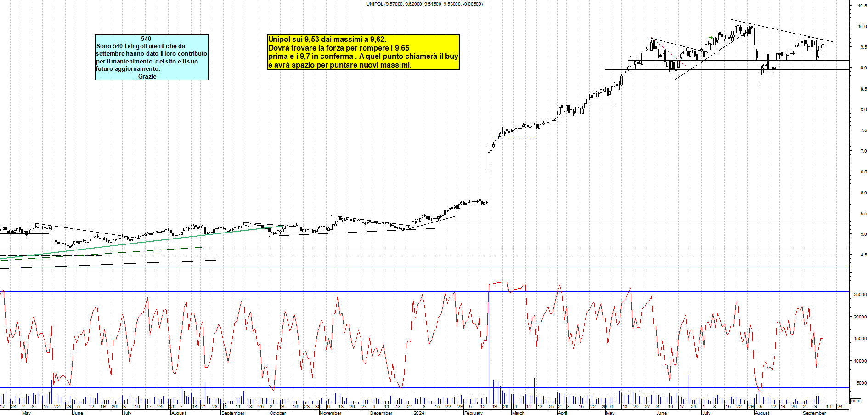Click the 20000 volume axis label
The height and width of the screenshot is (415, 868).
click(x=860, y=317)
